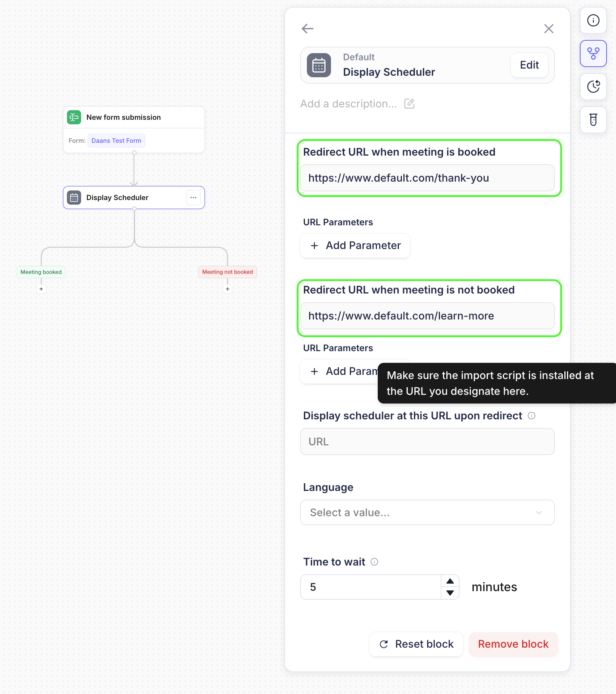Click the back arrow in the panel
Viewport: 616px width, 694px height.
tap(308, 29)
